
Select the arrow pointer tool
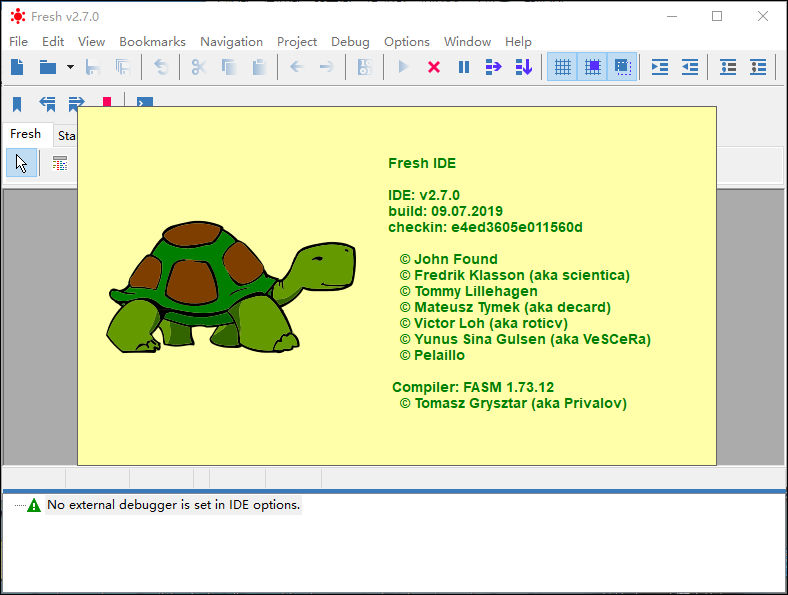(x=21, y=163)
